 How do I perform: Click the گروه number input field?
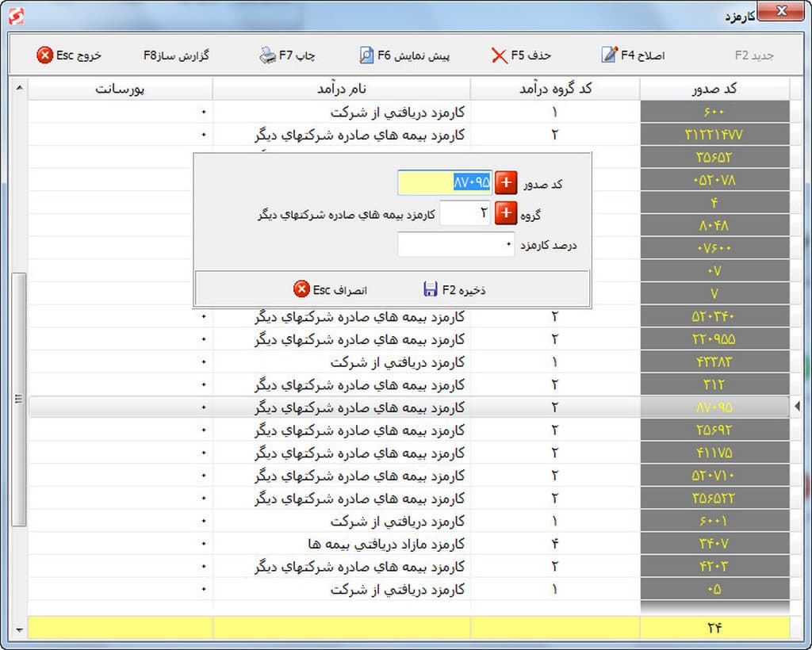[x=465, y=213]
